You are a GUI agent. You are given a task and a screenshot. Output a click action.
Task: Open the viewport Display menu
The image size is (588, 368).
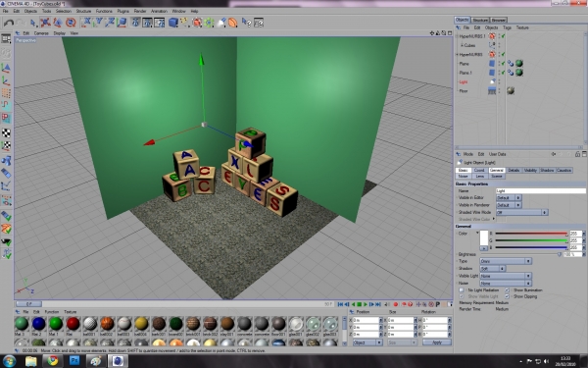(x=59, y=33)
